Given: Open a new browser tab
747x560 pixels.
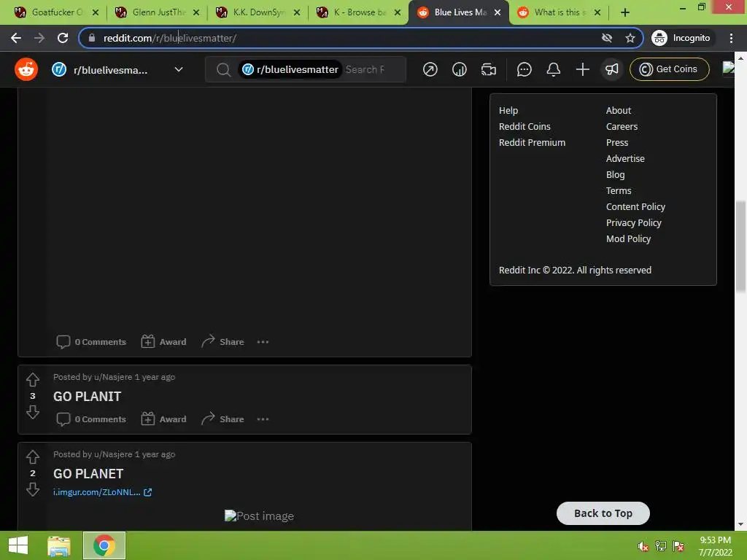Looking at the screenshot, I should 625,12.
